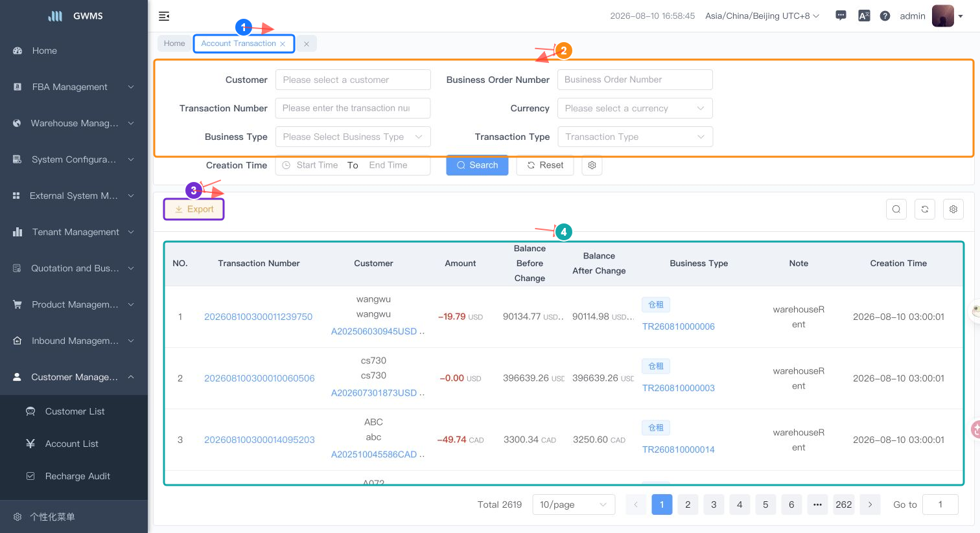Refresh the table with the reload icon

[924, 209]
